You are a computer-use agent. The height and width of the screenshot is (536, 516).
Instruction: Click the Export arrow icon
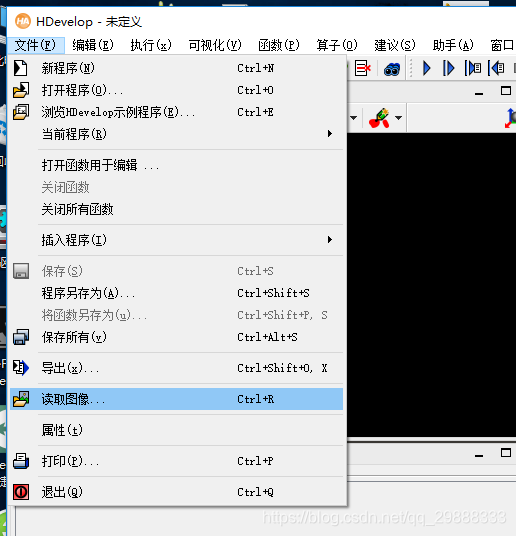click(21, 368)
